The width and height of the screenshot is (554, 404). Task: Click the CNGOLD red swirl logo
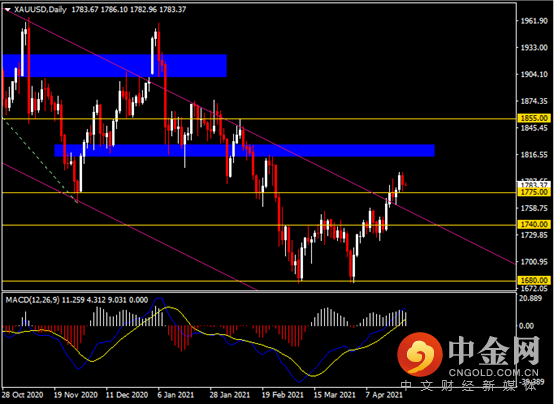tap(419, 355)
